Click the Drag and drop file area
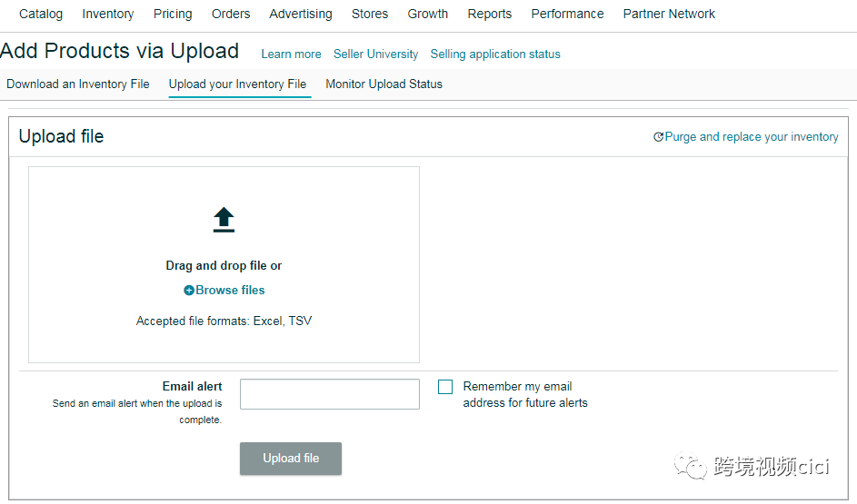Image resolution: width=857 pixels, height=504 pixels. pos(224,265)
